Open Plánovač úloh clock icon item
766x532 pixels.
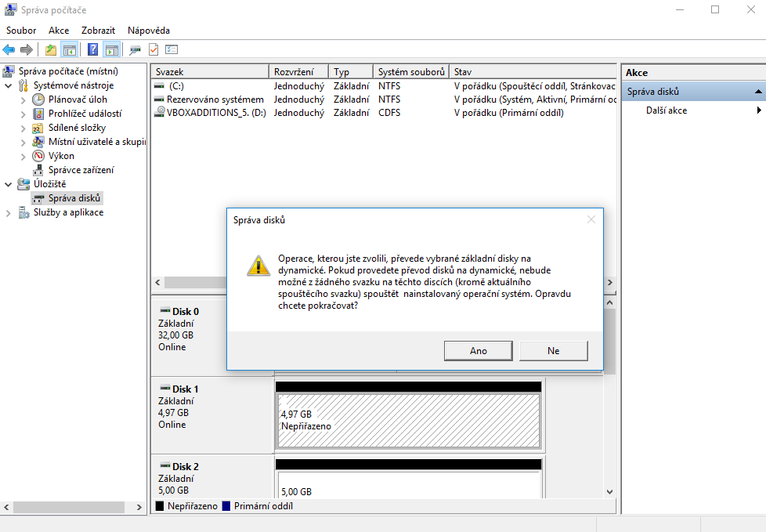38,100
